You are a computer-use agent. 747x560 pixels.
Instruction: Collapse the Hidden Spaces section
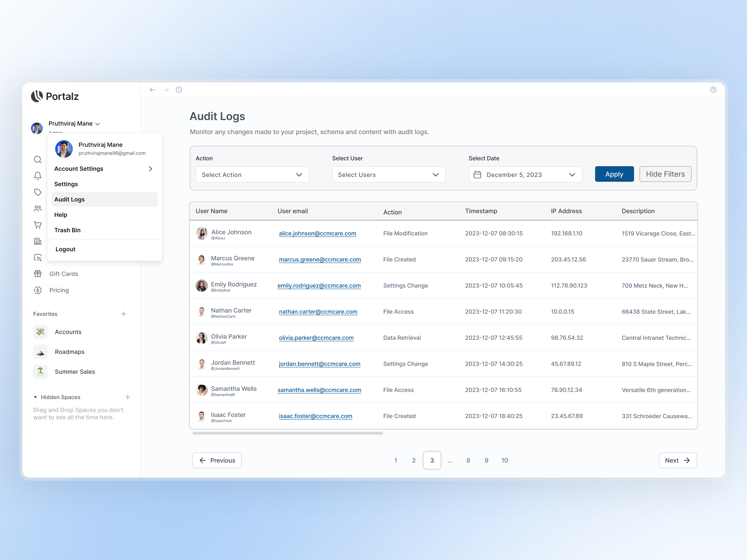tap(36, 397)
